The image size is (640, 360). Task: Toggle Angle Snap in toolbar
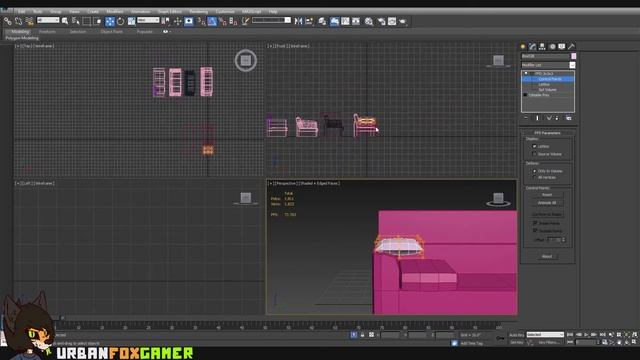212,21
